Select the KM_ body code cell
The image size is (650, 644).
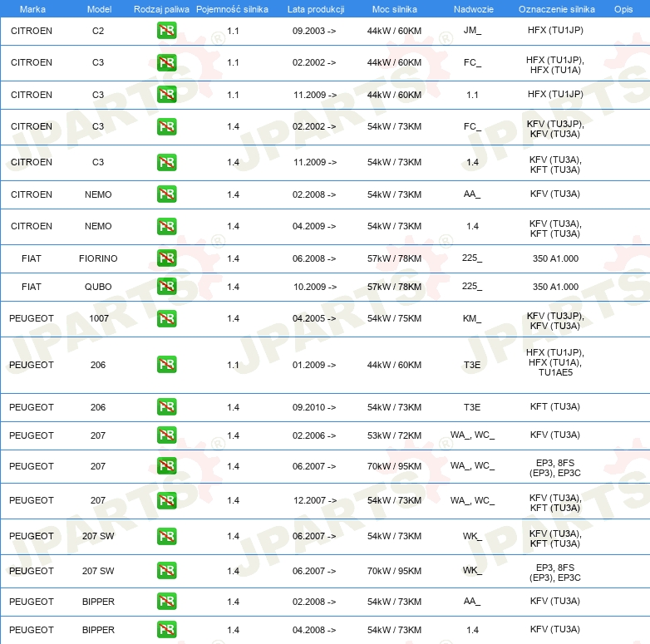pyautogui.click(x=472, y=318)
